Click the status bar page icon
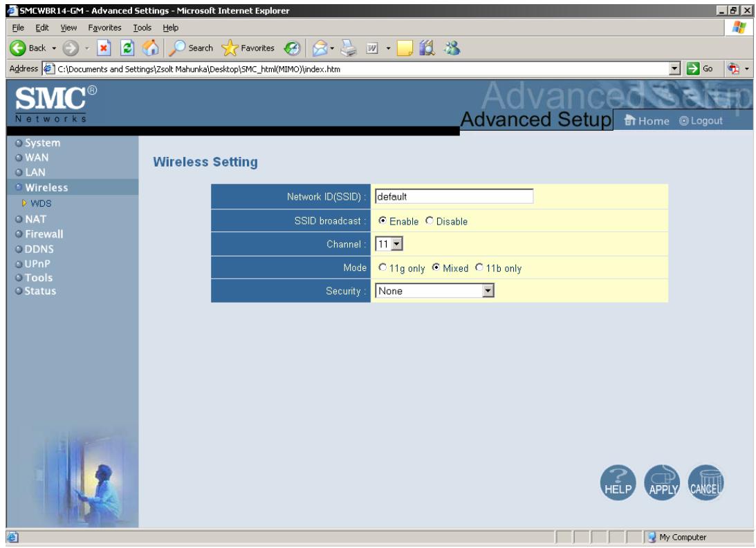Screen dimensions: 756x548 point(12,537)
